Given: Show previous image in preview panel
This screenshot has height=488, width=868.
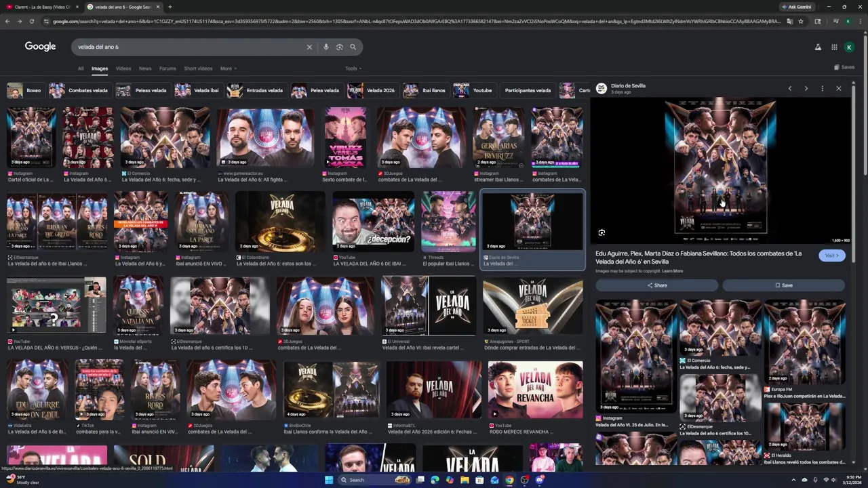Looking at the screenshot, I should [789, 89].
